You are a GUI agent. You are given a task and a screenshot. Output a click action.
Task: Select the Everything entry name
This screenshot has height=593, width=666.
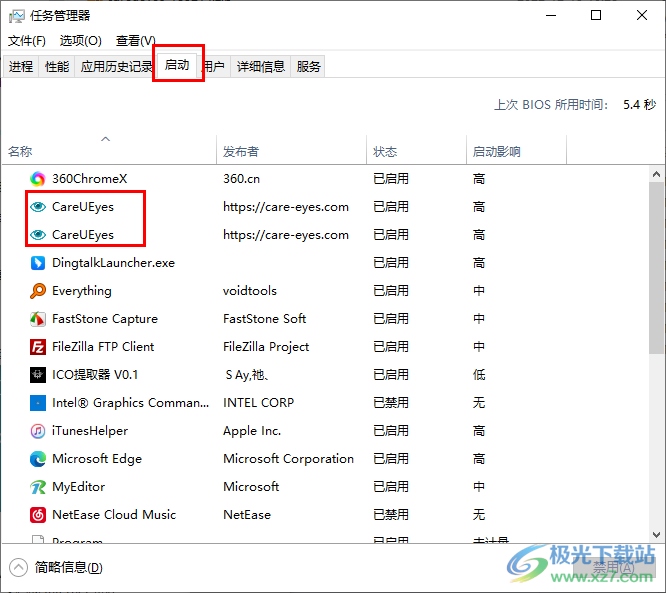click(82, 291)
